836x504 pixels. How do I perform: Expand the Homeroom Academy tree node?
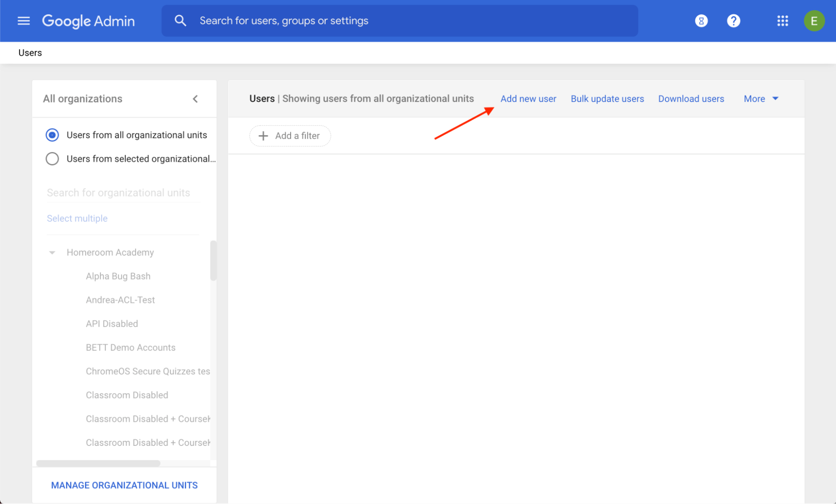point(53,252)
